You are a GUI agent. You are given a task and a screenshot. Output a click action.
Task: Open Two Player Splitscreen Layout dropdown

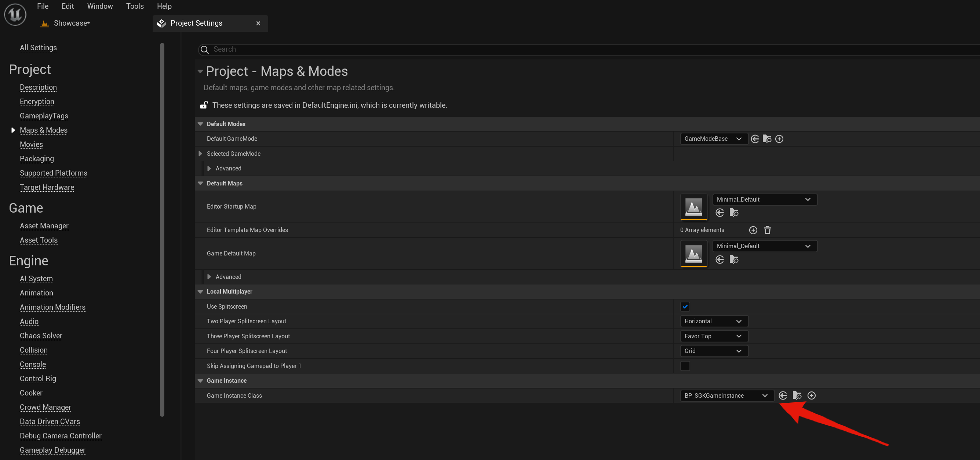(714, 321)
